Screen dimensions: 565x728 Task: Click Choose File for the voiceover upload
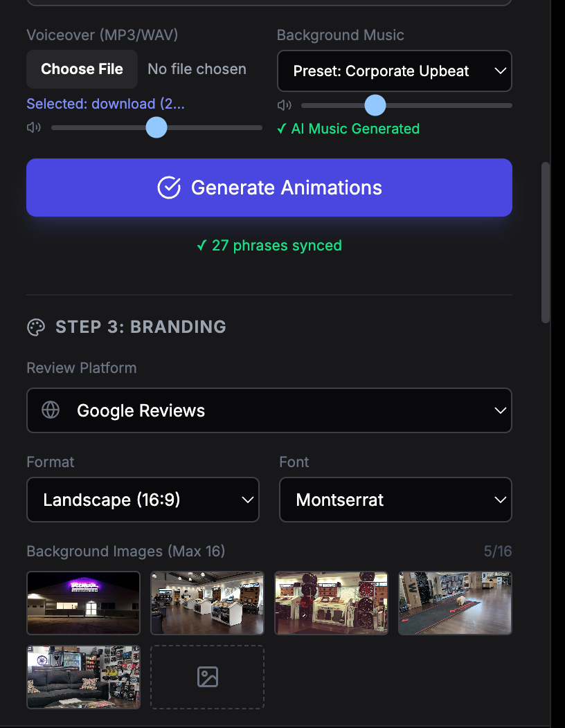(x=82, y=69)
